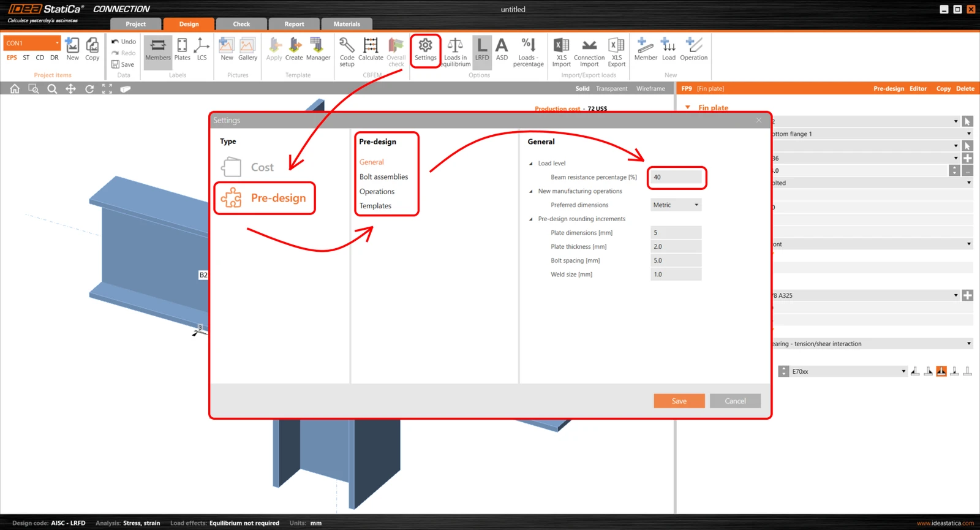Open the template Manager
The height and width of the screenshot is (530, 980).
click(x=318, y=50)
